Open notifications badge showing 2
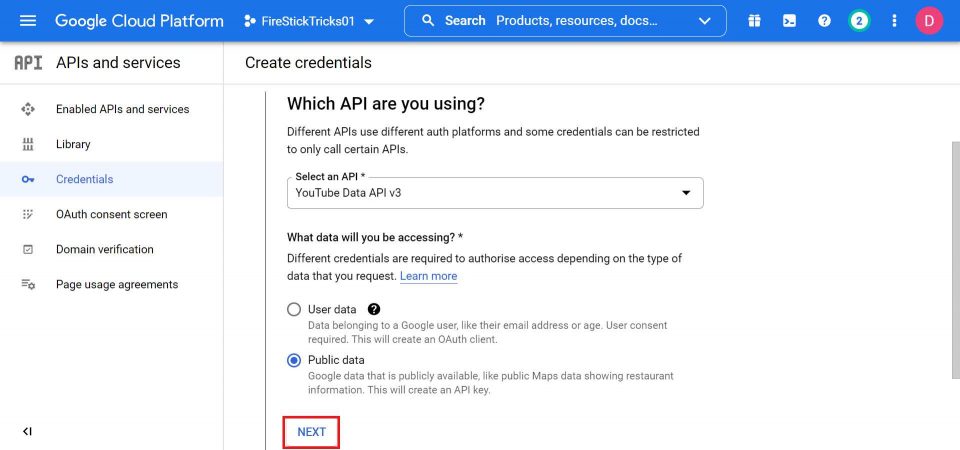Image resolution: width=960 pixels, height=450 pixels. coord(860,21)
